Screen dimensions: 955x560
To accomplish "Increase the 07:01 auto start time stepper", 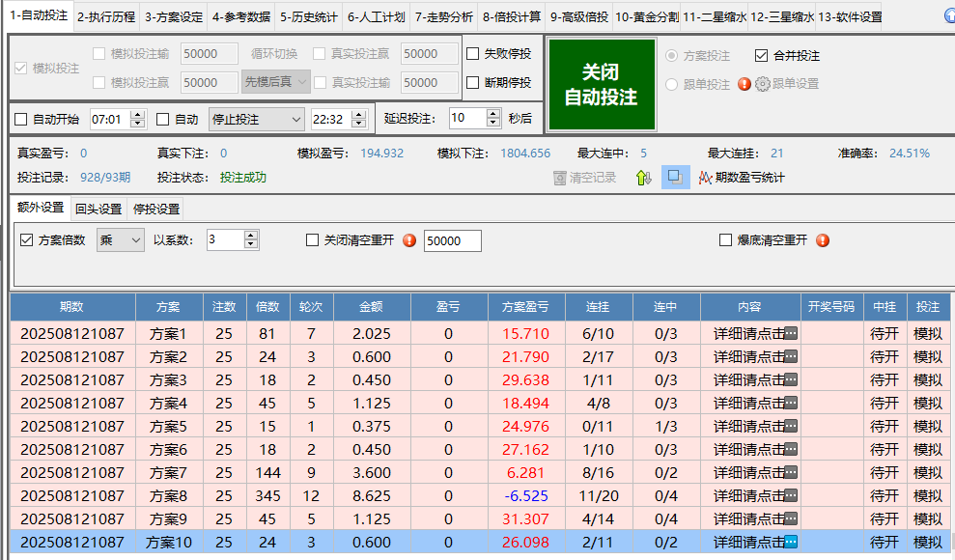I will click(x=138, y=114).
